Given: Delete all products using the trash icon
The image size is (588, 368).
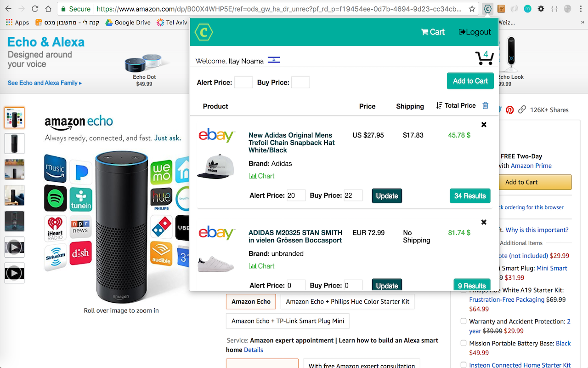Looking at the screenshot, I should [486, 106].
